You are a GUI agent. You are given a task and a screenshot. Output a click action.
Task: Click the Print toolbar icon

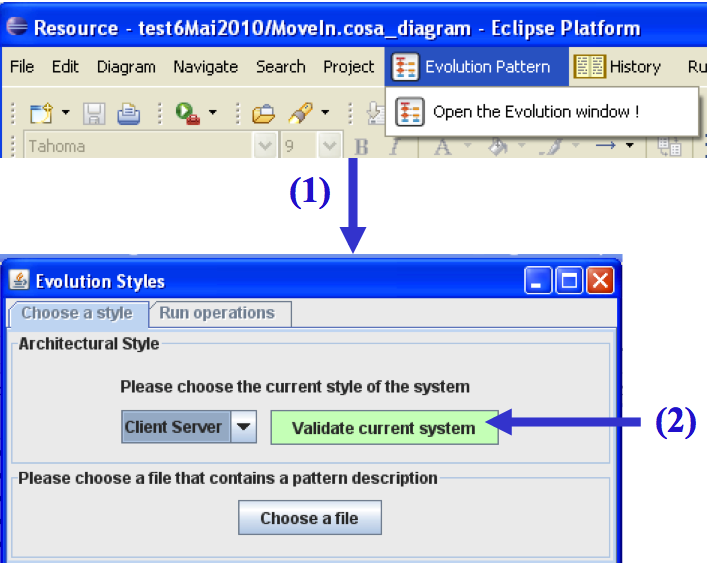tap(128, 112)
